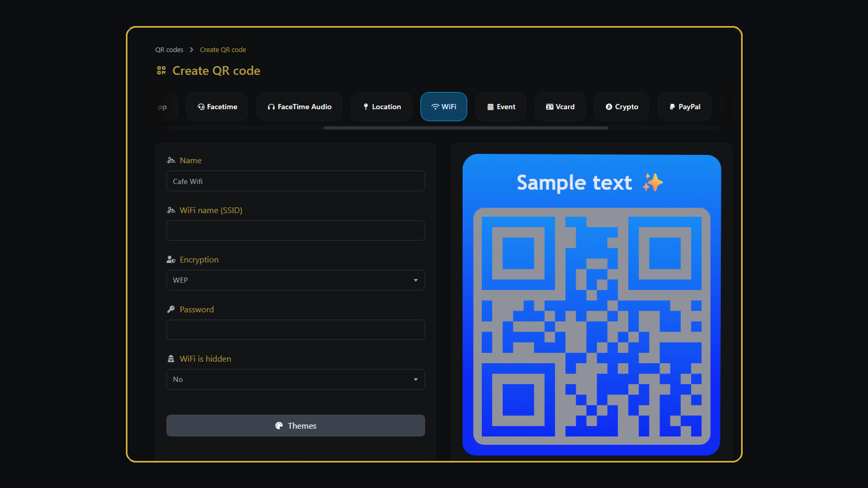Click the QR grid icon beside page title
Image resolution: width=868 pixels, height=488 pixels.
click(161, 70)
